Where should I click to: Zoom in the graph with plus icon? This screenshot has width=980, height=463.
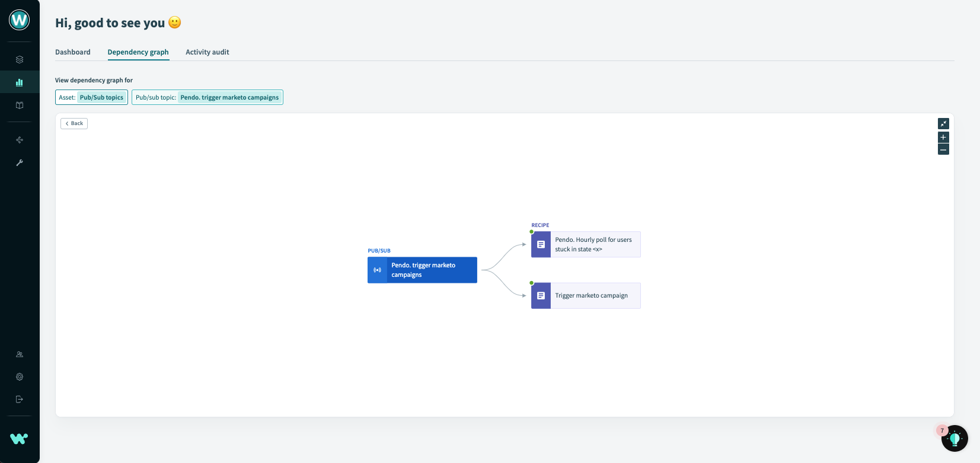coord(943,137)
